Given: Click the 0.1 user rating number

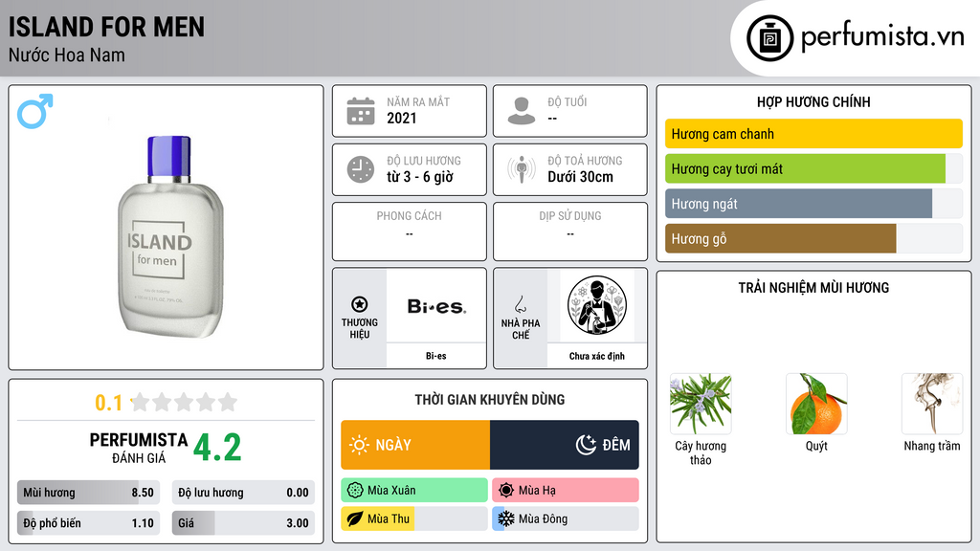Looking at the screenshot, I should pos(108,403).
